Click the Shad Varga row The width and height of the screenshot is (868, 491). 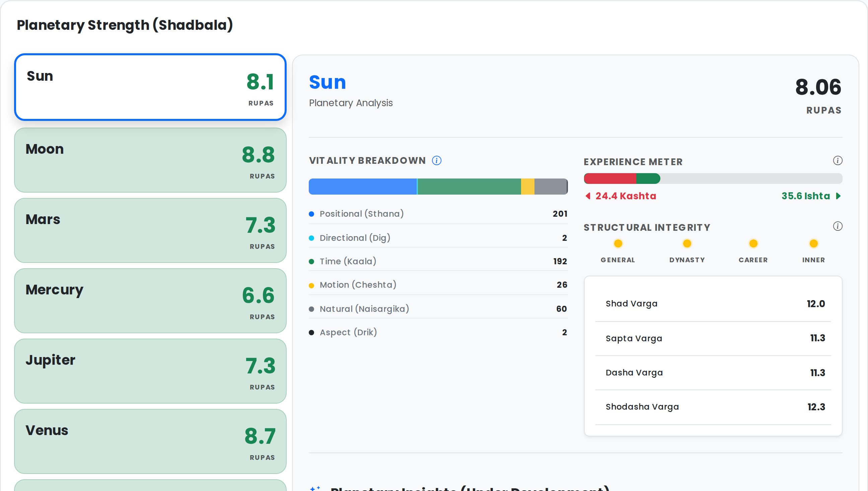[x=713, y=304]
